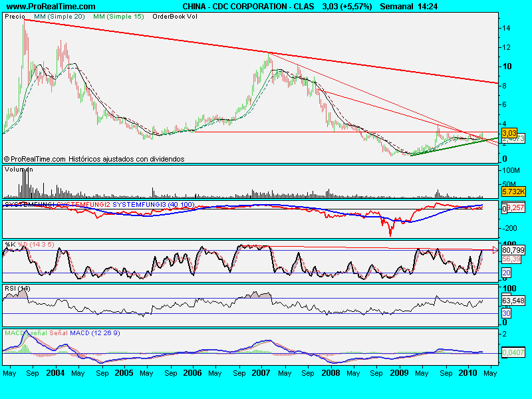Click the MM (Simple 20) legend label
This screenshot has width=532, height=399.
pos(59,16)
